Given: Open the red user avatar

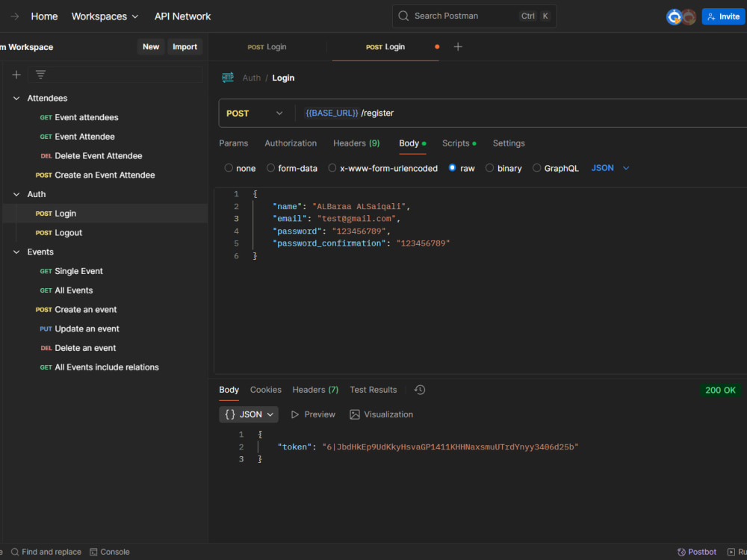Looking at the screenshot, I should click(689, 16).
